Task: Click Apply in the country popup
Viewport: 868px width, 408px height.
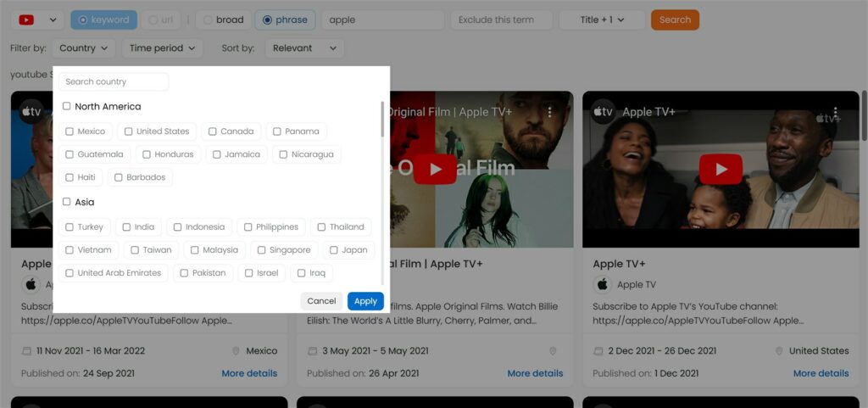Action: (x=365, y=301)
